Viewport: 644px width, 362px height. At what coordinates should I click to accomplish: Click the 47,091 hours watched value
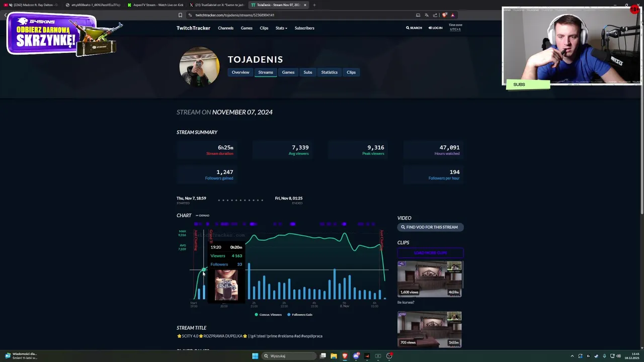(x=449, y=148)
